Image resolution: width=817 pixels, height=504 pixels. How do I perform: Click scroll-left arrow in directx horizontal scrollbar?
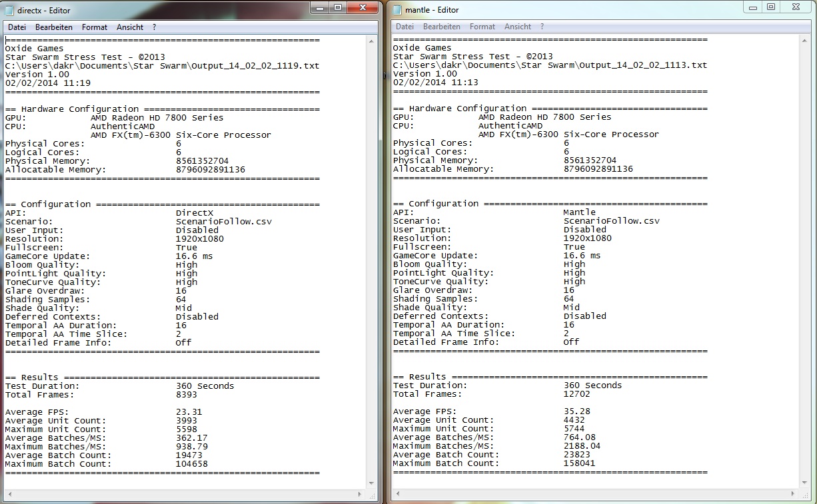tap(9, 493)
